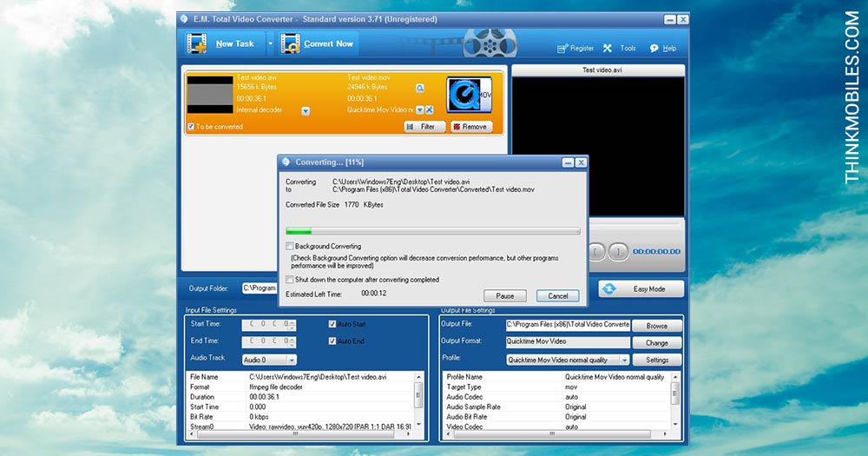
Task: Click the Easy Mode refresh arrows icon
Action: tap(609, 289)
